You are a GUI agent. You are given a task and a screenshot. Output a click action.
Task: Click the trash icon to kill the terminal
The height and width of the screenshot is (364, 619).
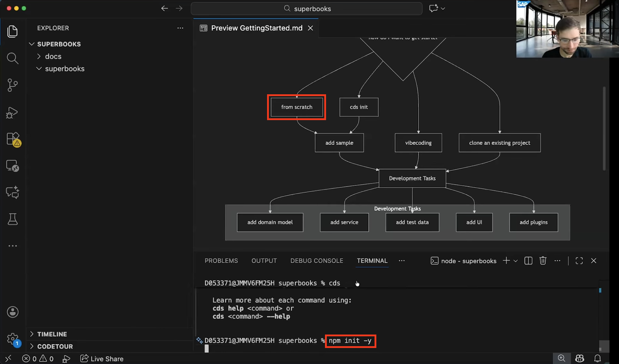click(x=543, y=261)
